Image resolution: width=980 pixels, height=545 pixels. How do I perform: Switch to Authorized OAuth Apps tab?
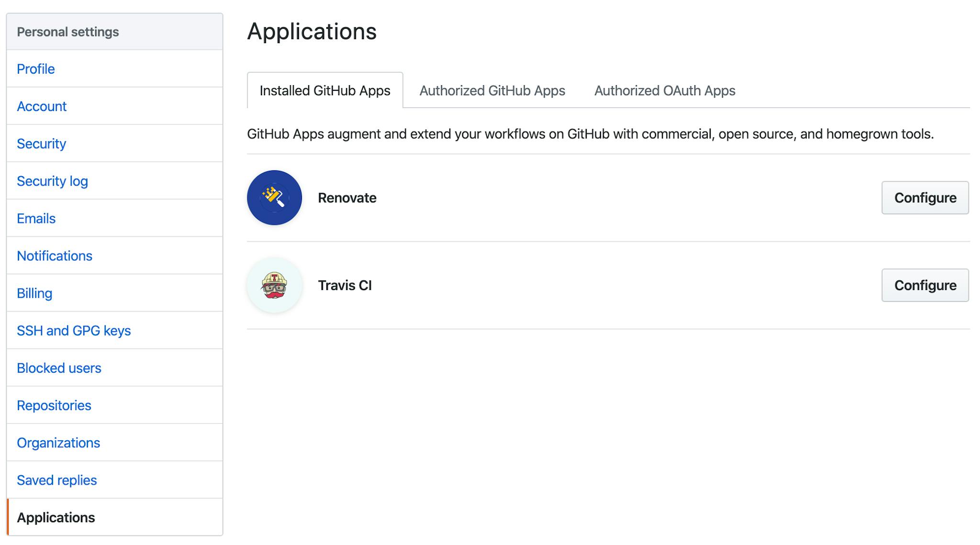tap(664, 90)
